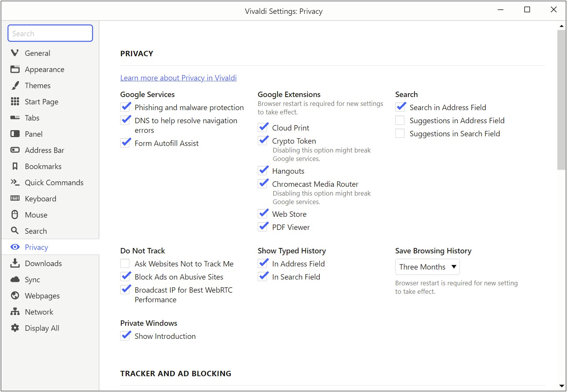Uncheck Show Typed History In Search Field
Viewport: 567px width, 392px height.
[263, 276]
